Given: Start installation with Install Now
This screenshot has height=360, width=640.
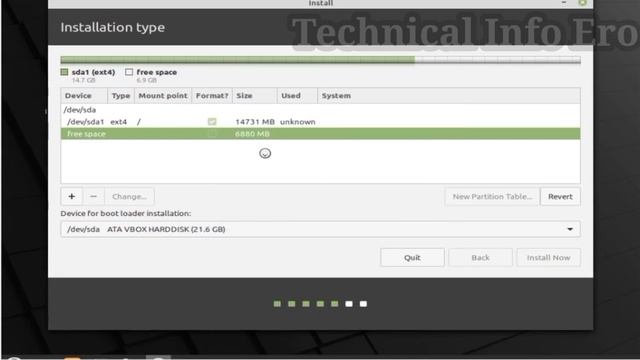Looking at the screenshot, I should (548, 258).
